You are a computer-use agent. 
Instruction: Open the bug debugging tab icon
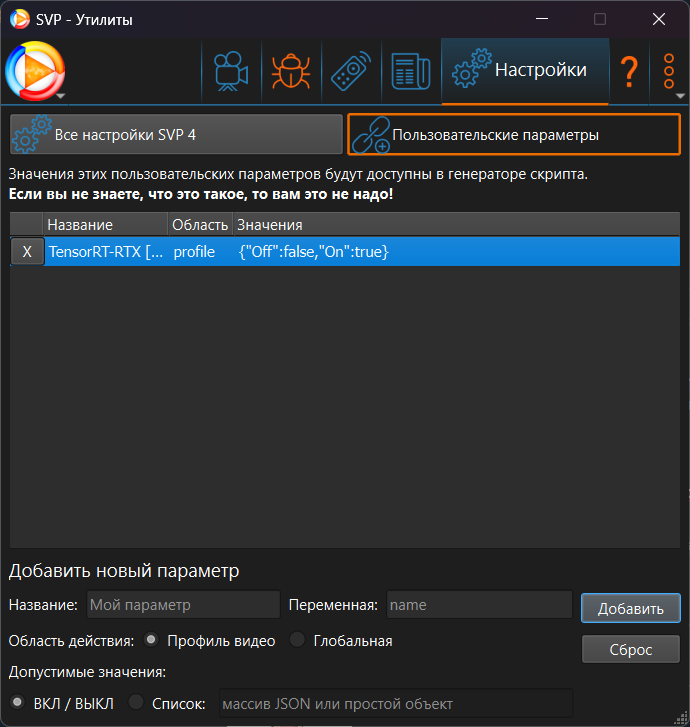291,71
